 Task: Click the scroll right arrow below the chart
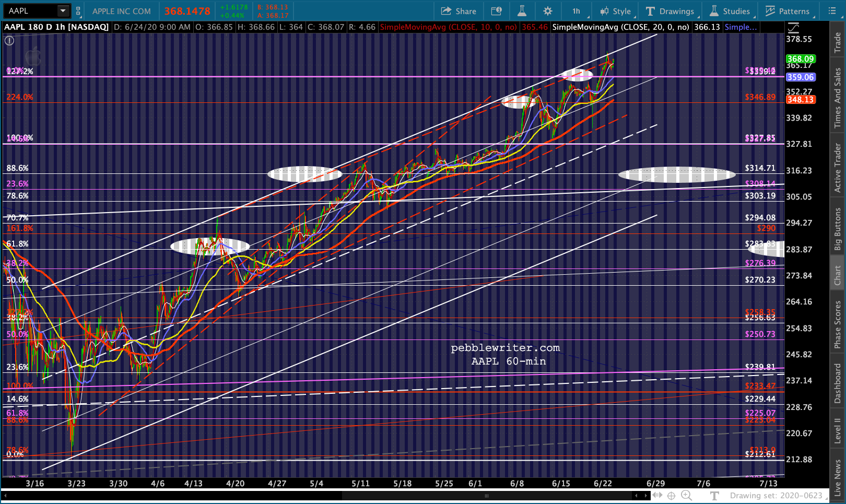(647, 496)
